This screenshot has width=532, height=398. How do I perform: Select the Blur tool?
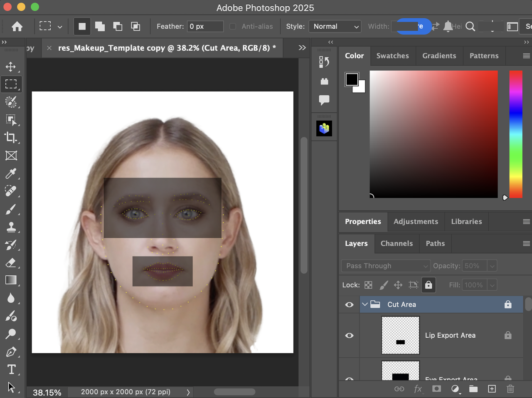(x=11, y=298)
